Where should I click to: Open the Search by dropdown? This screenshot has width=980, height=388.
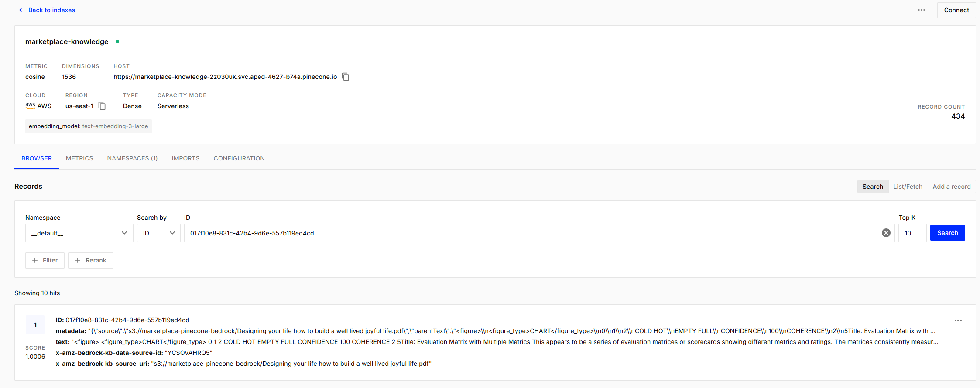(x=158, y=233)
